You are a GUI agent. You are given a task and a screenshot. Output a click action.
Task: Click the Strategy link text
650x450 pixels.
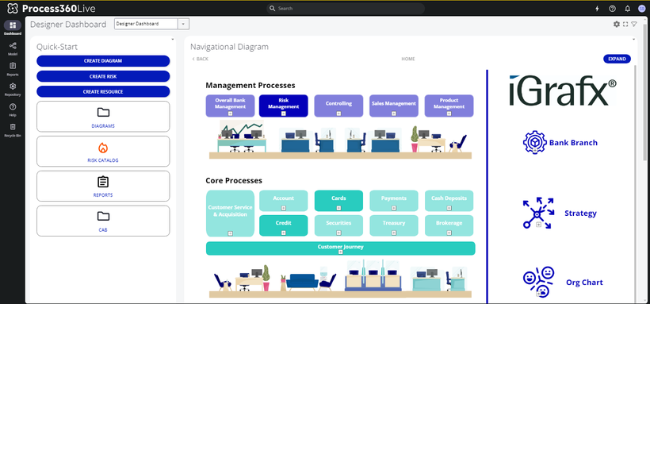point(580,213)
